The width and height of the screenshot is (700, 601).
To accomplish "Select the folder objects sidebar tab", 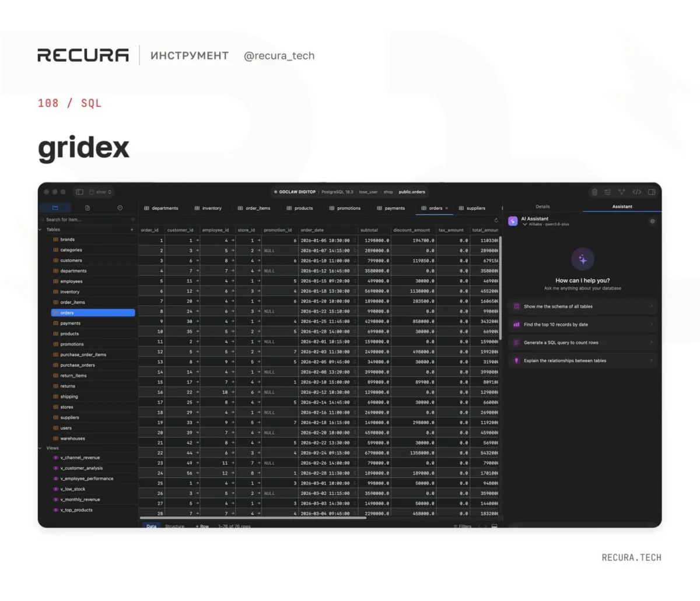I will coord(55,208).
